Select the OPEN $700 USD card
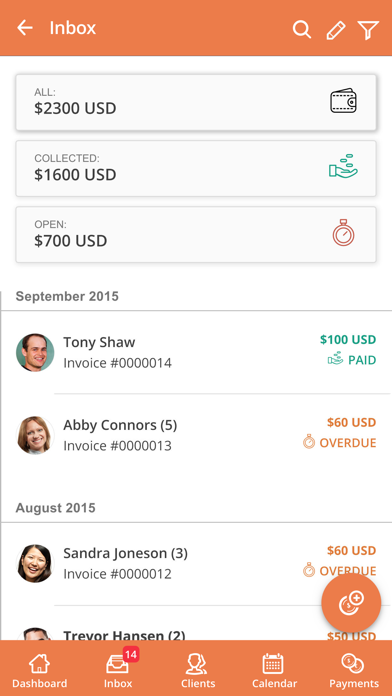392x696 pixels. click(196, 234)
